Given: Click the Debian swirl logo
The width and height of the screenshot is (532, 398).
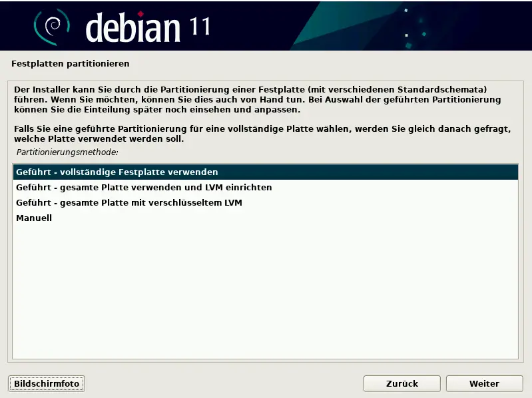Looking at the screenshot, I should point(53,26).
